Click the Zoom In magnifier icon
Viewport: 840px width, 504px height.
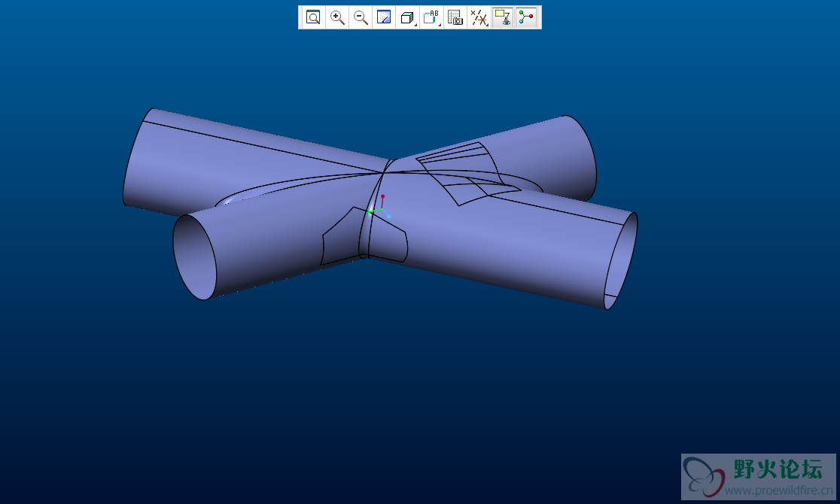[337, 17]
